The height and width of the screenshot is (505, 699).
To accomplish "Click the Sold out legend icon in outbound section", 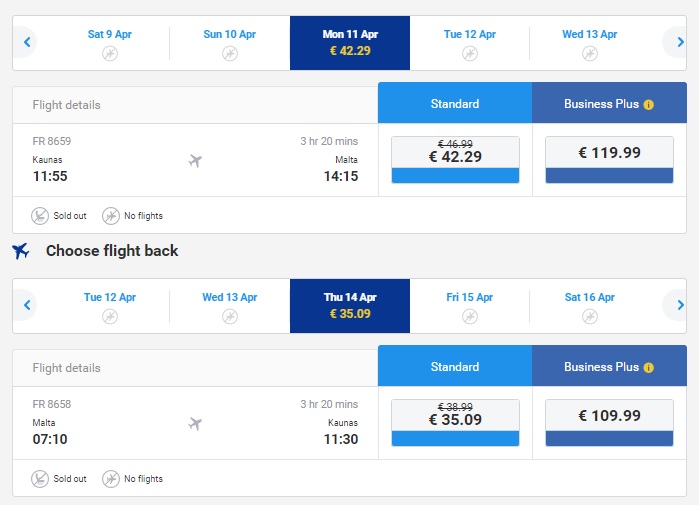I will (x=40, y=216).
